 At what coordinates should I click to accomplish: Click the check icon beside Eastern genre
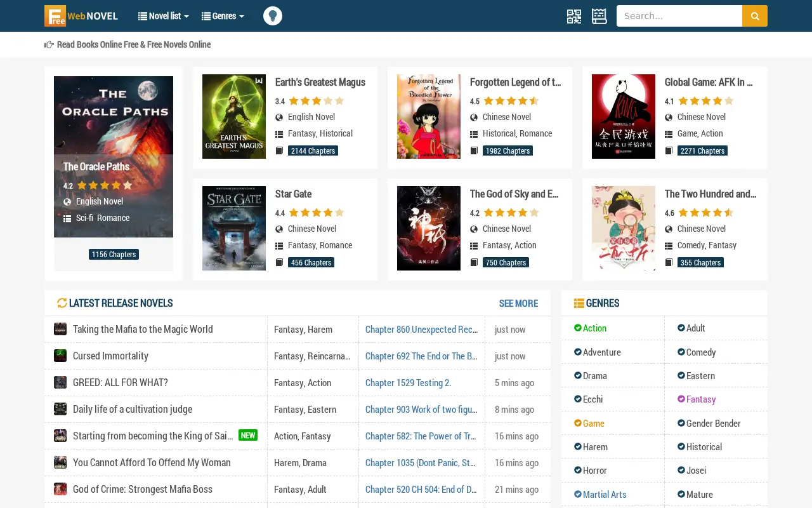tap(681, 375)
